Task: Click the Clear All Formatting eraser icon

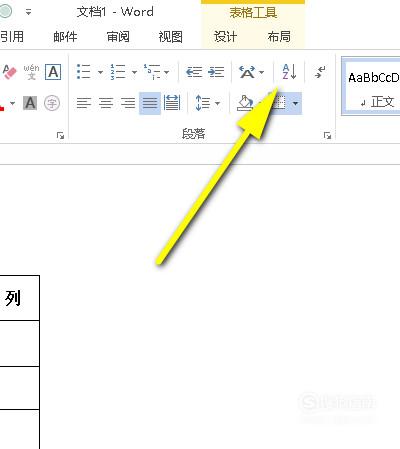Action: (x=9, y=72)
